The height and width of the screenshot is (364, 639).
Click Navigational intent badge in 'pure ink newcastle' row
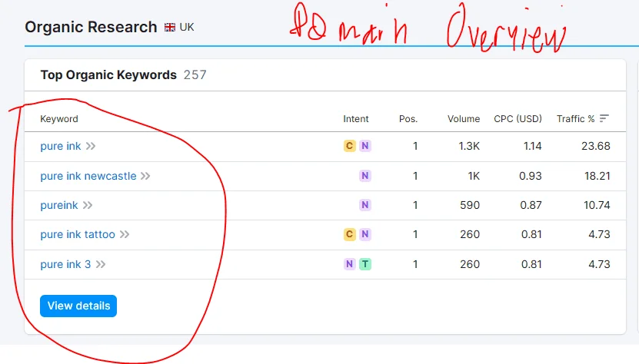pyautogui.click(x=365, y=176)
